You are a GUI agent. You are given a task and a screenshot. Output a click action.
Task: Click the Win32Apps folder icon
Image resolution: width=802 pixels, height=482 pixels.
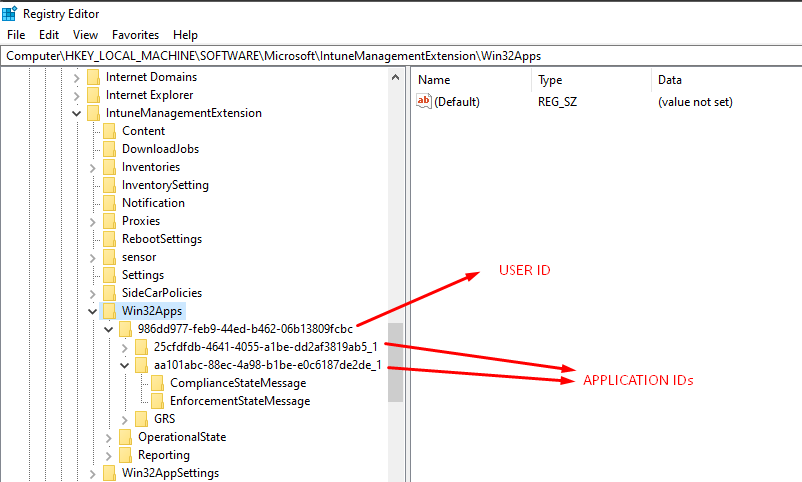click(x=109, y=311)
